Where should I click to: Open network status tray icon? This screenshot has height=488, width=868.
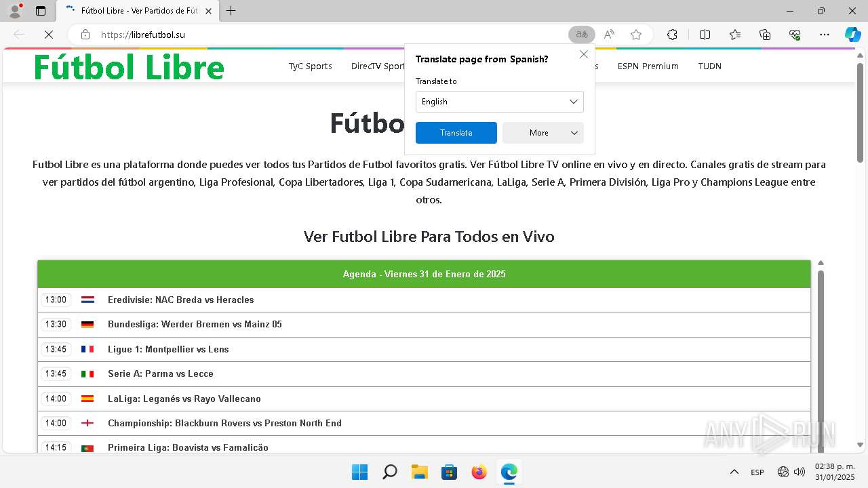(783, 472)
